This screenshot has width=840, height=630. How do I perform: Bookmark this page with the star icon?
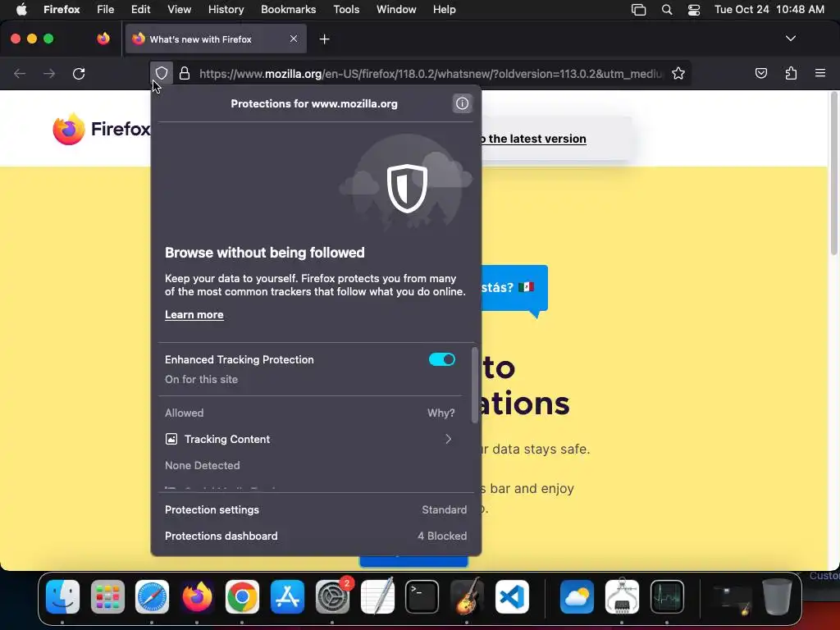(678, 73)
